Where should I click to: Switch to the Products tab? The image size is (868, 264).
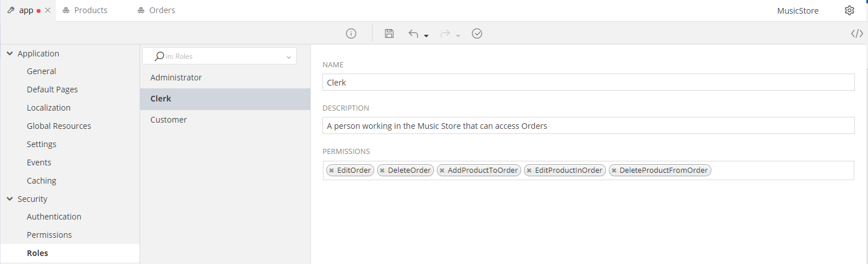[85, 10]
